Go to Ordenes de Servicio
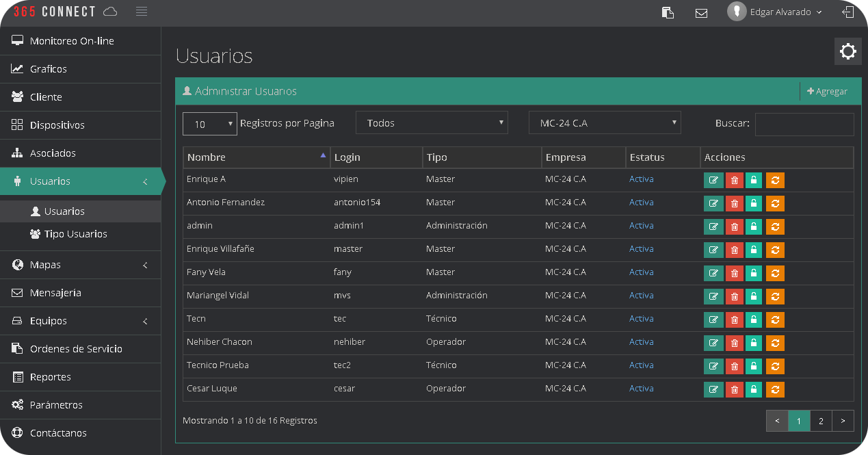 (x=76, y=349)
